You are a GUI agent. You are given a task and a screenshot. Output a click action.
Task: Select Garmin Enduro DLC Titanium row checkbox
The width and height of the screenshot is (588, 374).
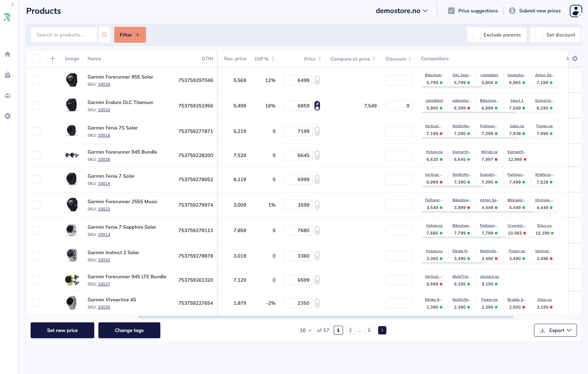36,106
